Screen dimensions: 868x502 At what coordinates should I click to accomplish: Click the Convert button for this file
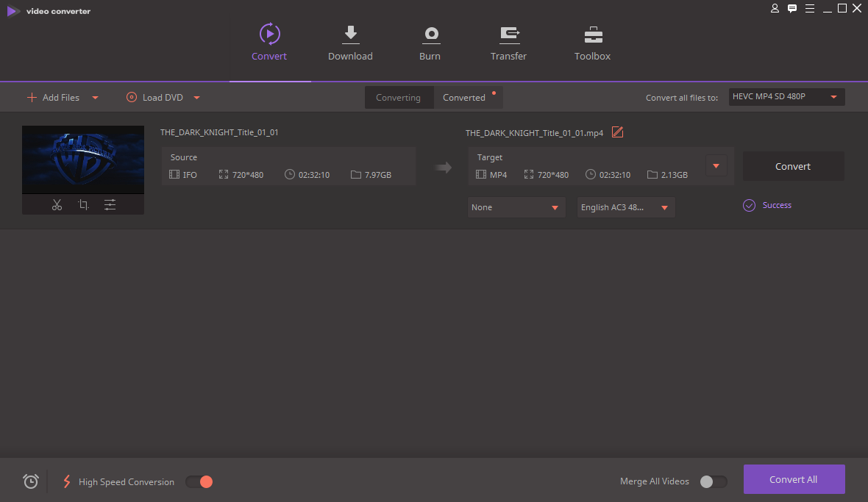793,166
